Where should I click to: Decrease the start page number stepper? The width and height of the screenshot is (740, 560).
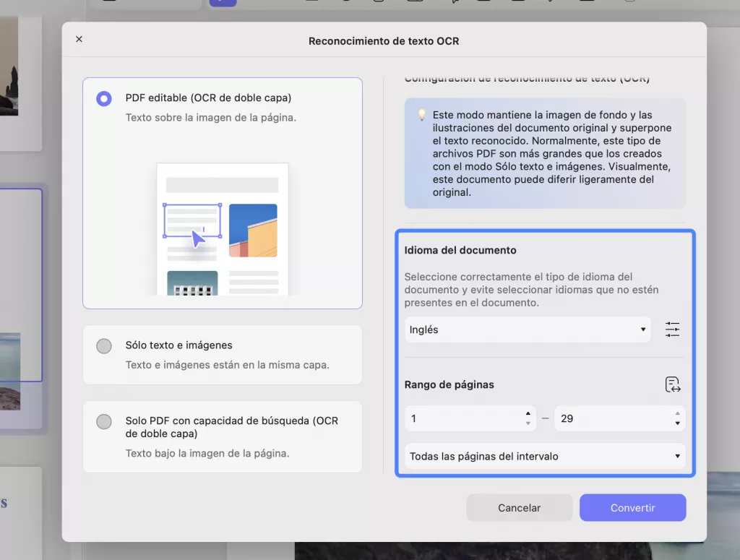(x=528, y=423)
